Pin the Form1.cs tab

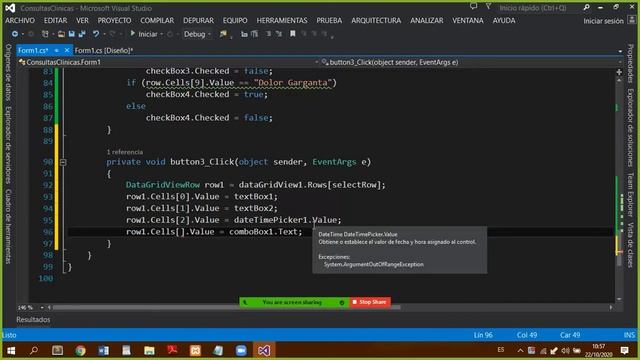pyautogui.click(x=57, y=50)
